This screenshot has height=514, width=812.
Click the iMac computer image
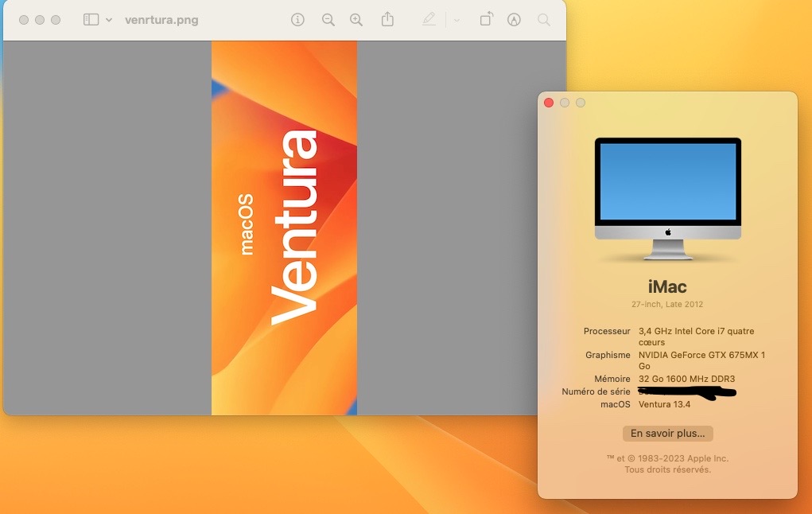[x=667, y=198]
